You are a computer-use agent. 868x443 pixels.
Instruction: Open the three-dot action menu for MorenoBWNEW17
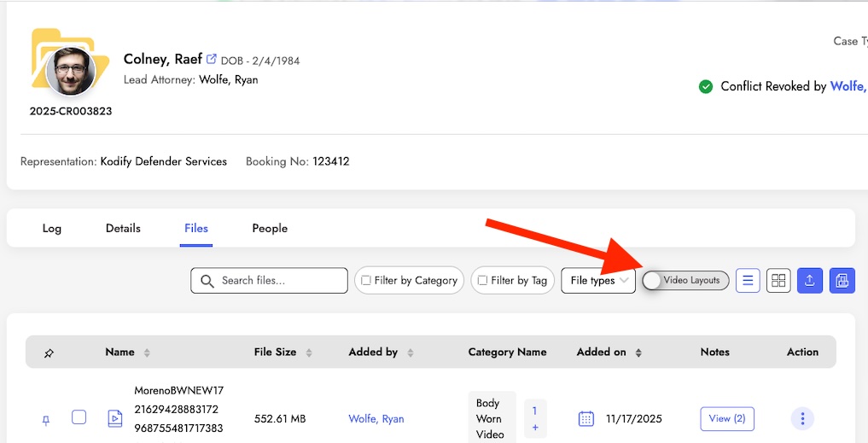[802, 418]
